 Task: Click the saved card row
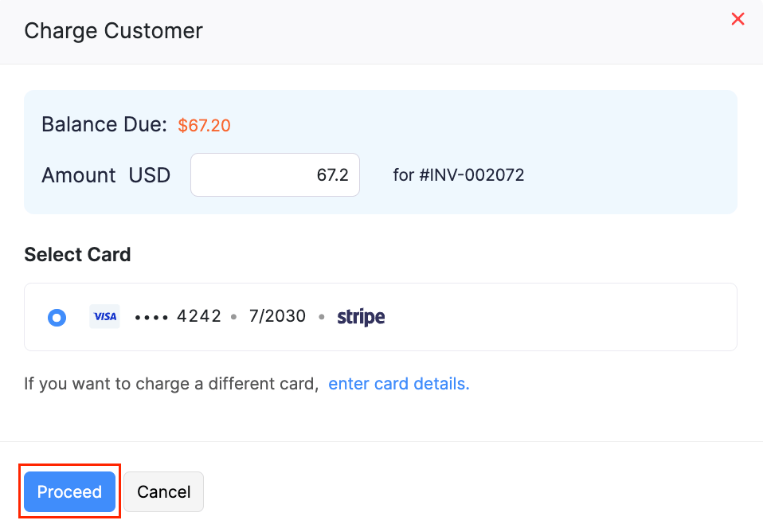click(380, 316)
